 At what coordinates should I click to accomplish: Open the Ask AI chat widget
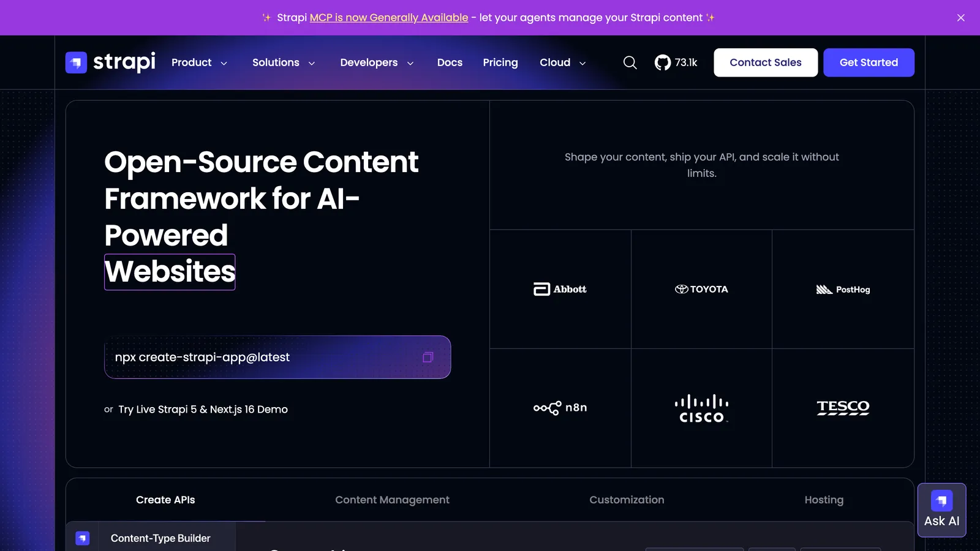941,510
